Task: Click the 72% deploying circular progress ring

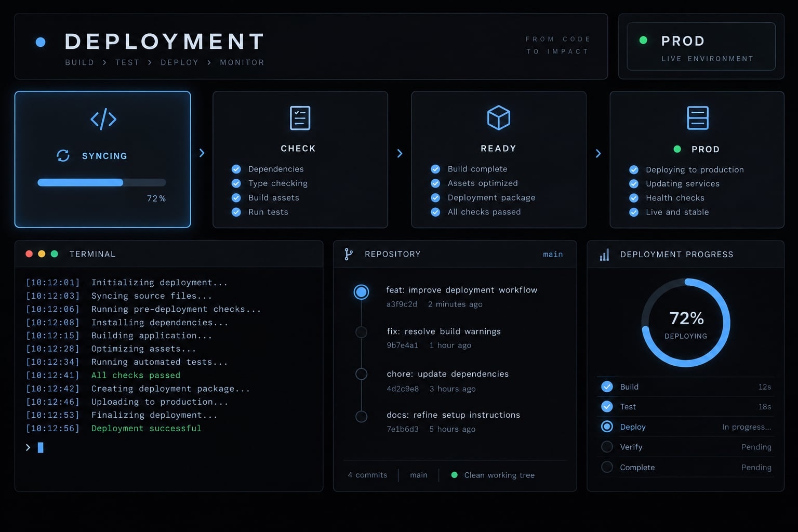Action: tap(686, 323)
